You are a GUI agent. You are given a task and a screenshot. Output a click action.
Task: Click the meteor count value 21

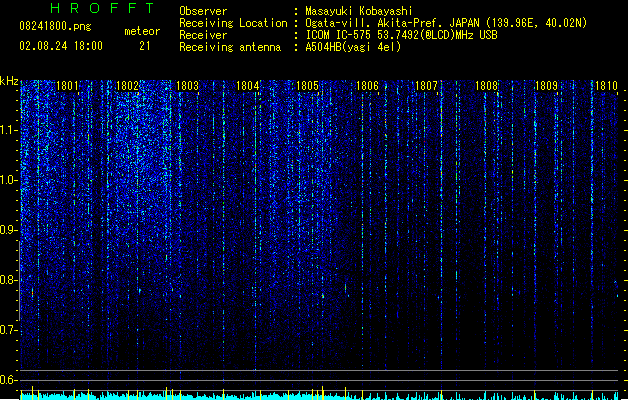coord(145,46)
